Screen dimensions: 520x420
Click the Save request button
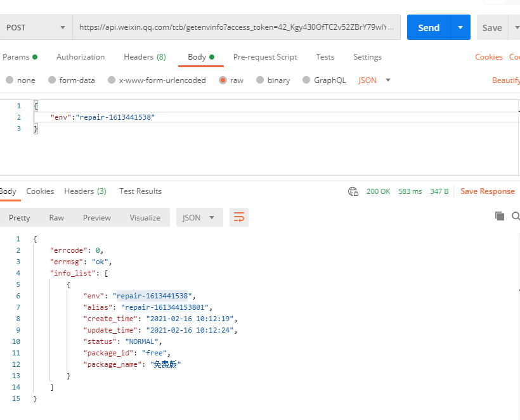pyautogui.click(x=492, y=27)
